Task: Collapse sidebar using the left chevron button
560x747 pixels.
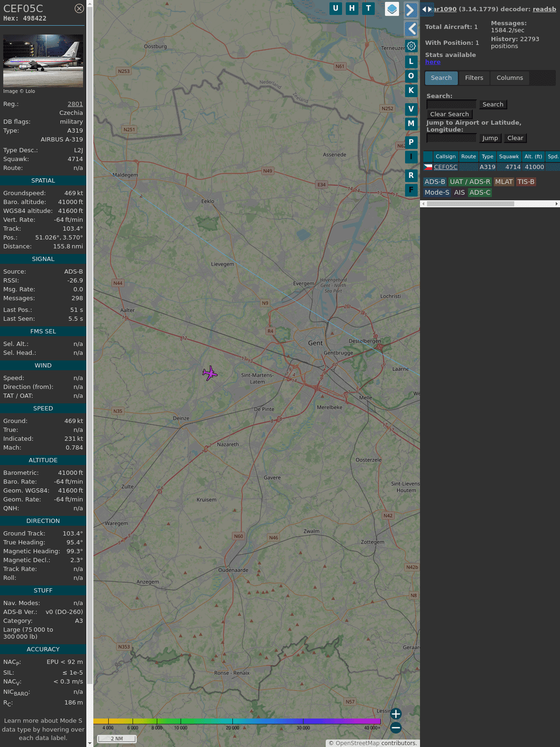Action: click(x=411, y=29)
